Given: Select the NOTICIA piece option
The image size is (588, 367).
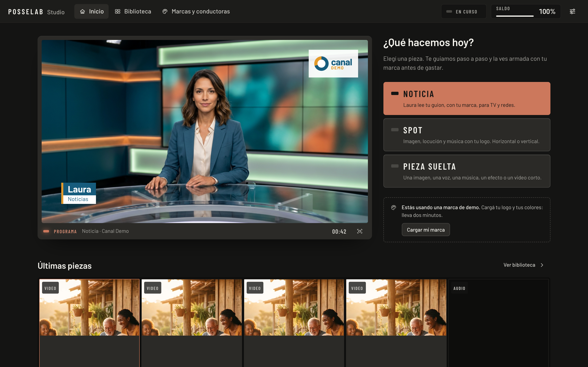Looking at the screenshot, I should coord(467,98).
